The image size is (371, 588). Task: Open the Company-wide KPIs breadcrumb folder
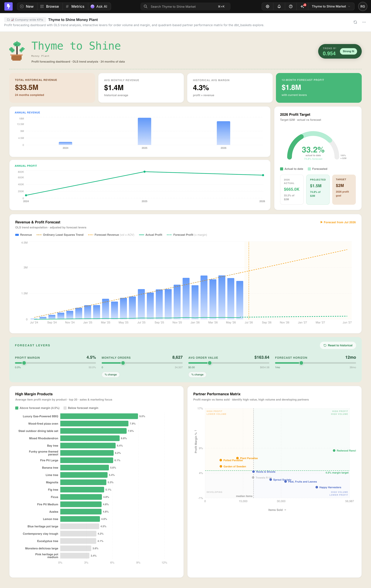coord(25,20)
